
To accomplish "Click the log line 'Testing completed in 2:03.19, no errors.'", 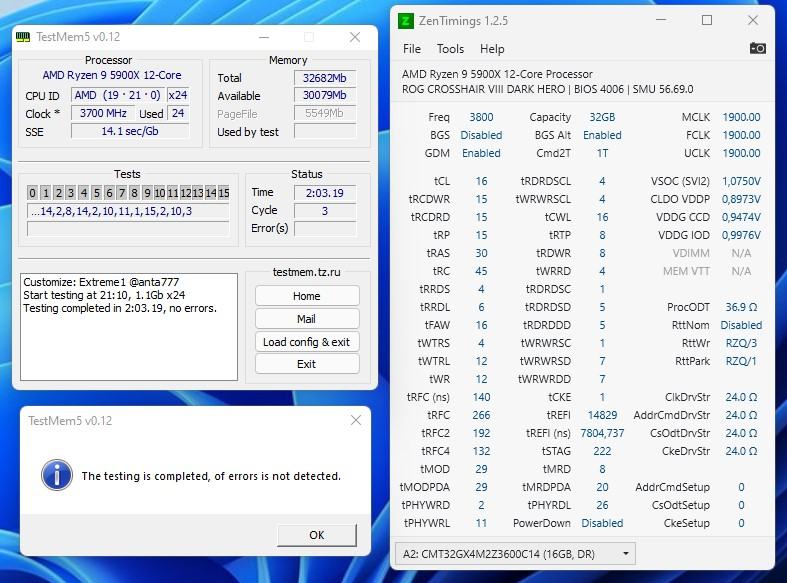I will click(120, 308).
